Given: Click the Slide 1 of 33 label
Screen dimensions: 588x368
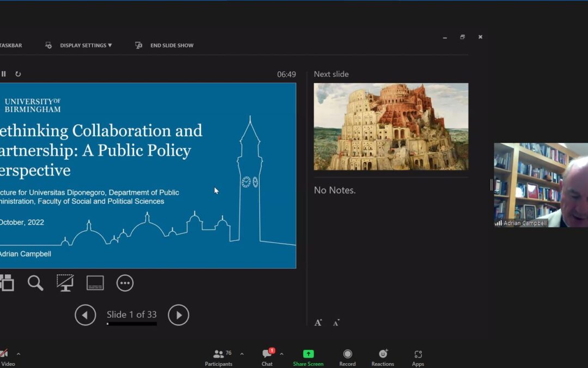Looking at the screenshot, I should [132, 315].
